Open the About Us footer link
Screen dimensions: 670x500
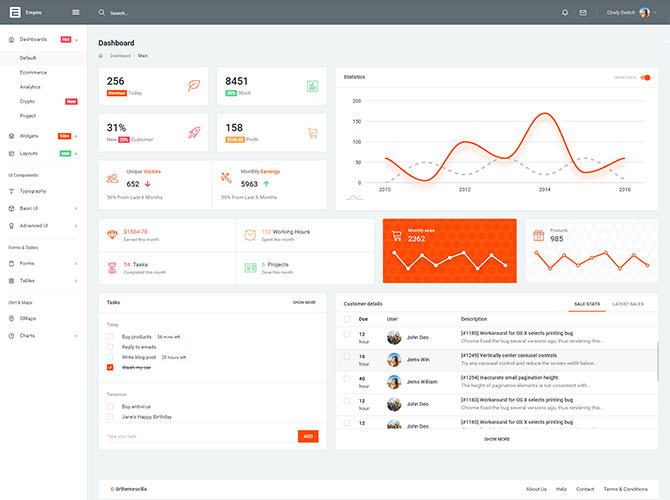point(536,489)
